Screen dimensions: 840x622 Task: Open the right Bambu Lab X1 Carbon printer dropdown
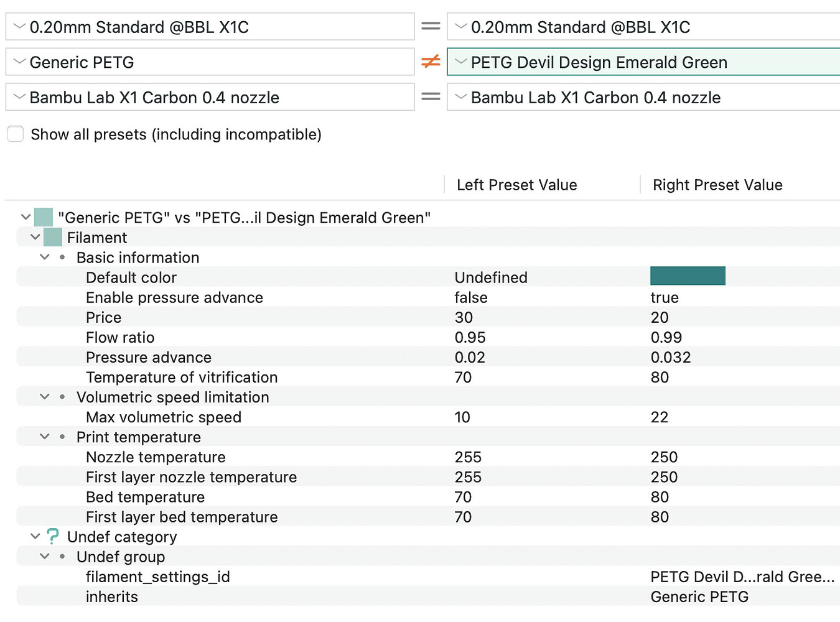pyautogui.click(x=643, y=97)
